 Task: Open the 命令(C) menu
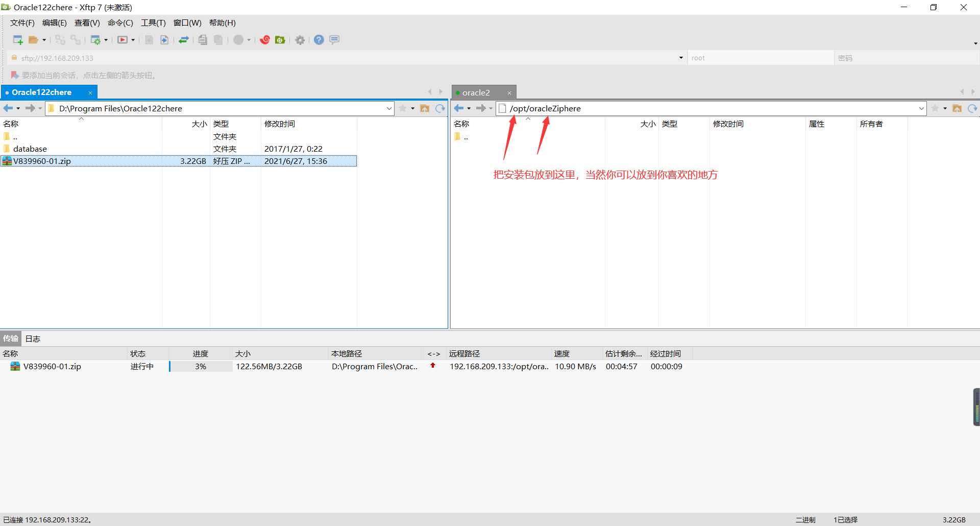pos(120,23)
